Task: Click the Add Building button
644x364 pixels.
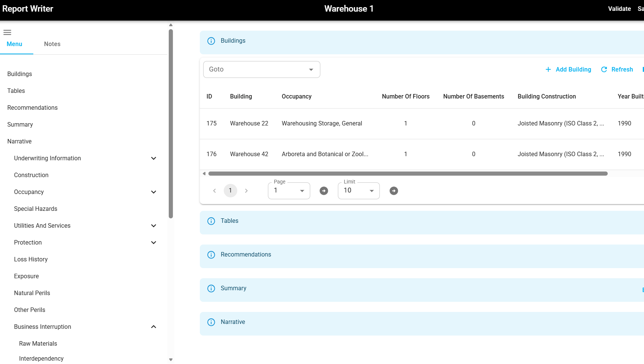Action: [x=568, y=69]
